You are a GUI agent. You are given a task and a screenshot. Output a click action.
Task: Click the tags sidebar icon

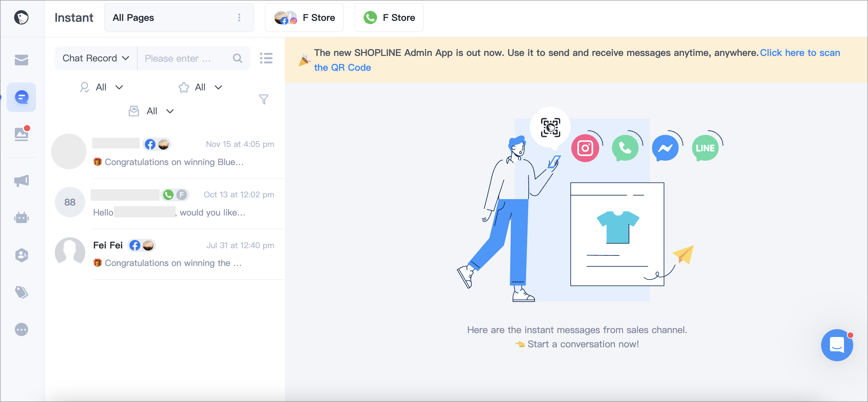pos(21,292)
